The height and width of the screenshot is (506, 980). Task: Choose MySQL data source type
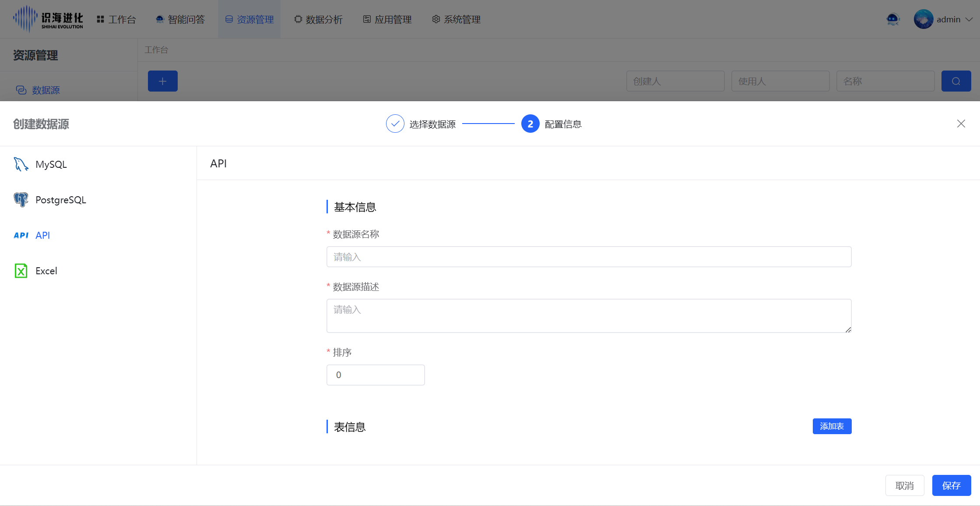[98, 164]
